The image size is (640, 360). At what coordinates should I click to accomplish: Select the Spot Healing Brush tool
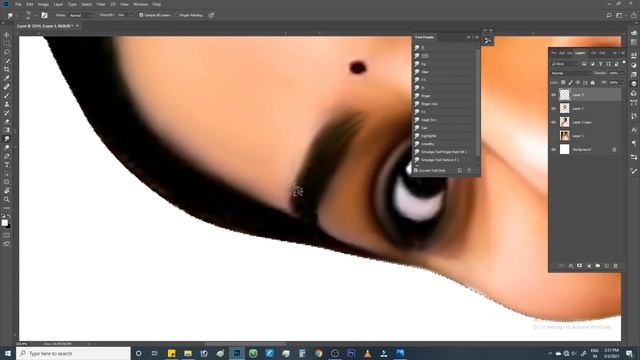[x=7, y=87]
